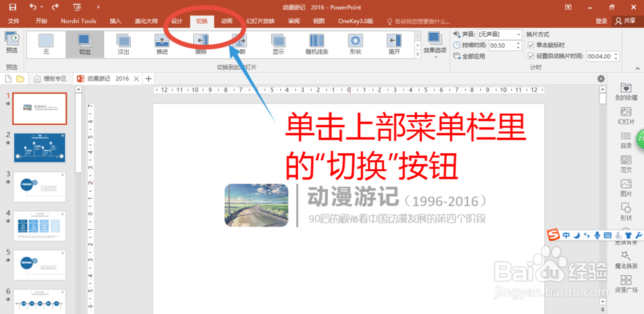Open the Nordri Tools tab
This screenshot has width=644, height=314.
click(x=79, y=21)
